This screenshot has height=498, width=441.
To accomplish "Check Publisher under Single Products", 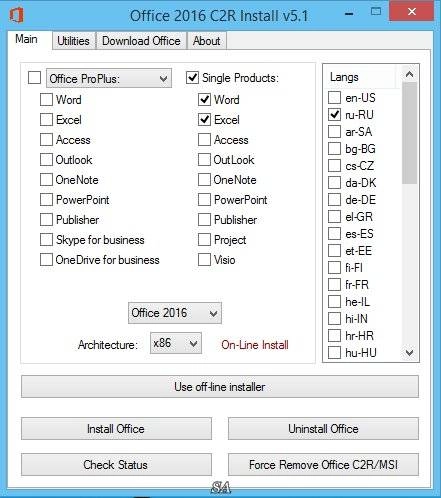I will pos(204,220).
